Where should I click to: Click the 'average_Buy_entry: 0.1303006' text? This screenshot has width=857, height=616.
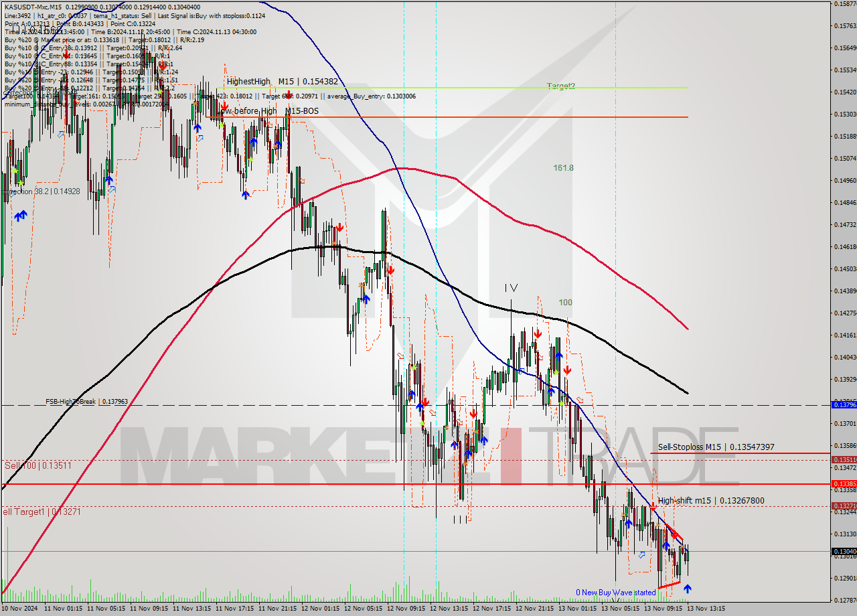click(372, 96)
